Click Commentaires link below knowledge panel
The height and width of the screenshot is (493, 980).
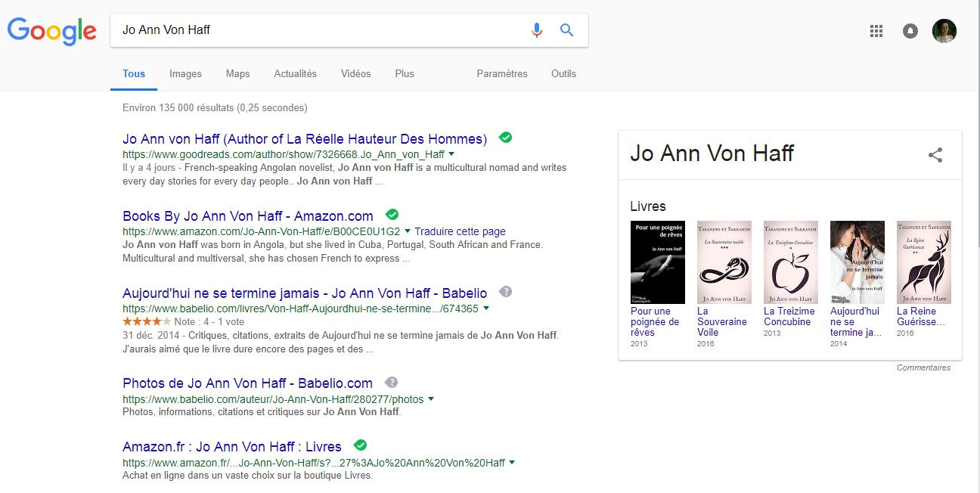[923, 367]
